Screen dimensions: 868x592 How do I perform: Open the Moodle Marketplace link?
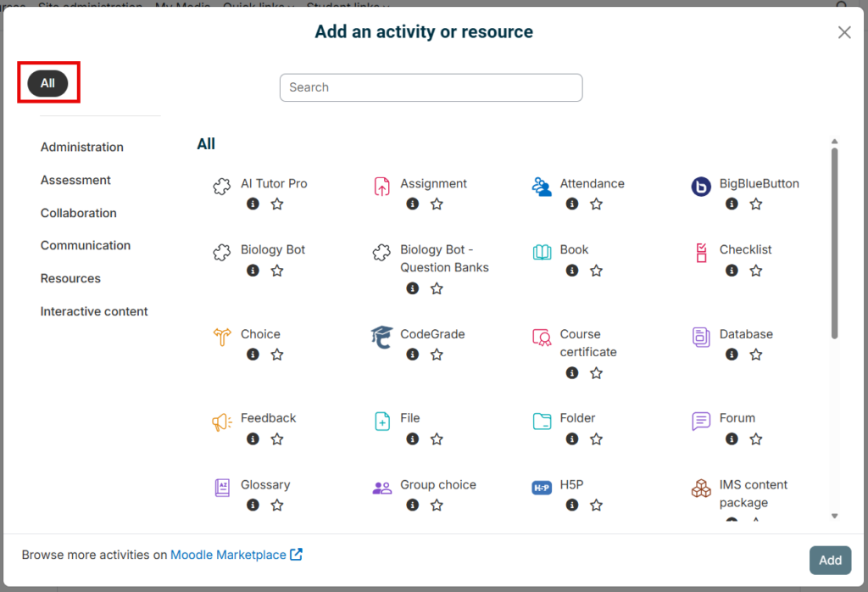point(236,555)
